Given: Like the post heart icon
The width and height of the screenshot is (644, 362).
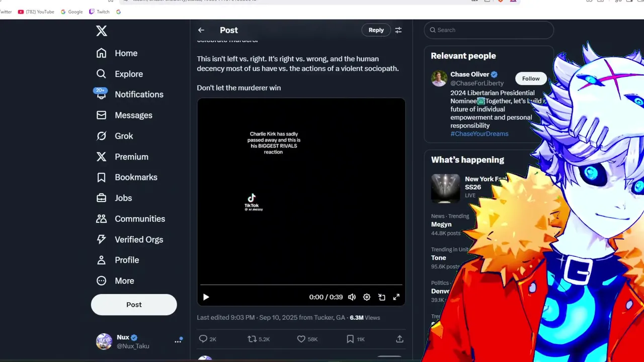Looking at the screenshot, I should point(301,339).
